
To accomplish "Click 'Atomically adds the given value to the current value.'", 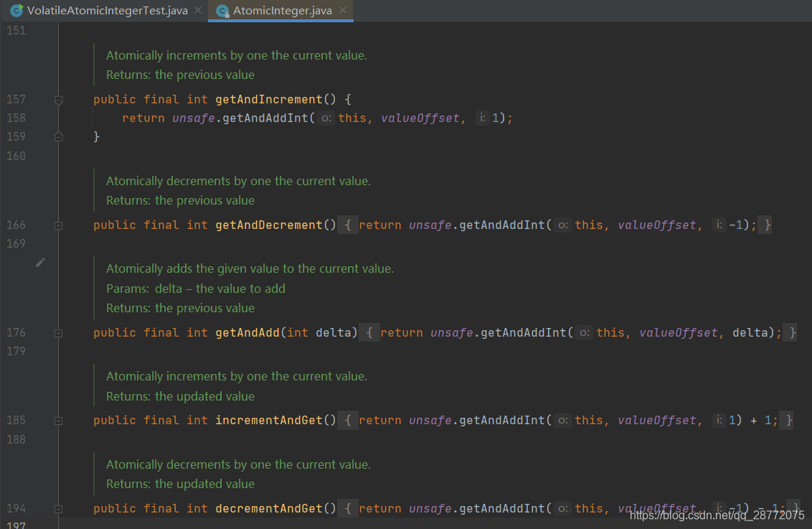I will pyautogui.click(x=250, y=268).
